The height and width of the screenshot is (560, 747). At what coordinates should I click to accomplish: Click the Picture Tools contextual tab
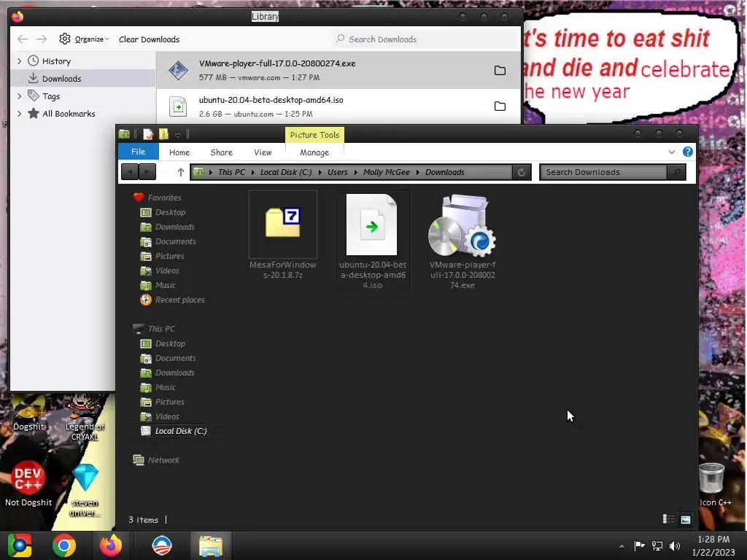coord(314,135)
